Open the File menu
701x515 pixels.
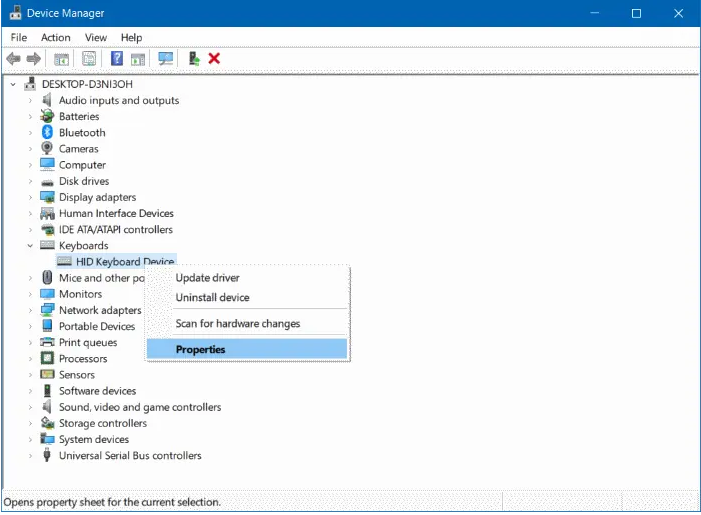(19, 38)
